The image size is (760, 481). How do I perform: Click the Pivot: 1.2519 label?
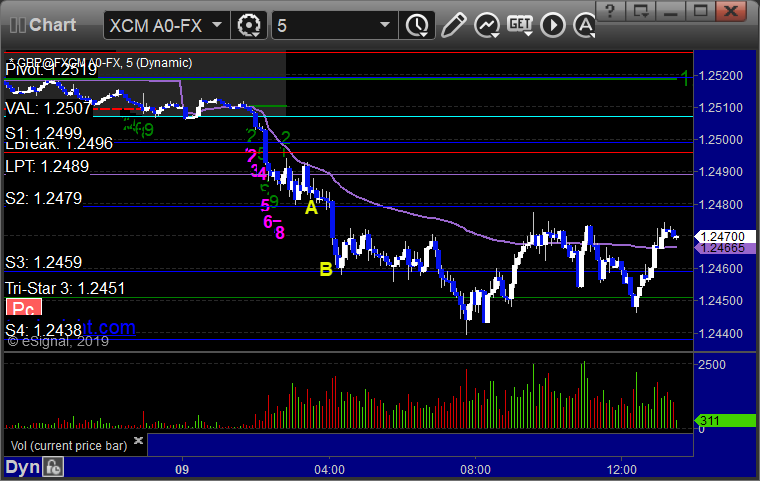point(51,70)
